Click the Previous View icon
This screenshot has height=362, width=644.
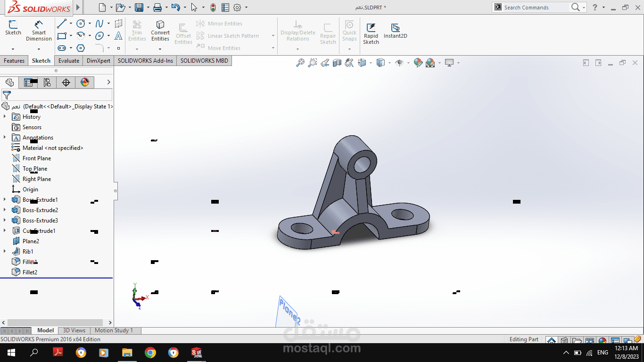[x=325, y=63]
